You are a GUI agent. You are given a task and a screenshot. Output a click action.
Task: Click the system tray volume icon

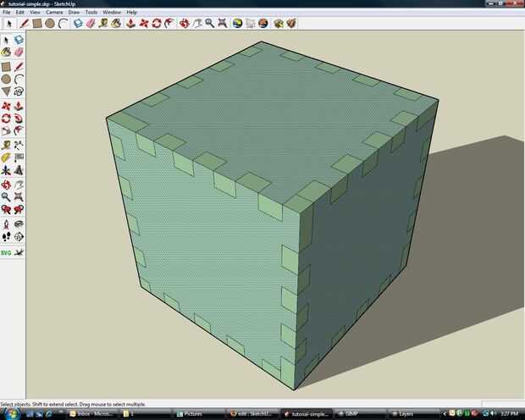(493, 414)
